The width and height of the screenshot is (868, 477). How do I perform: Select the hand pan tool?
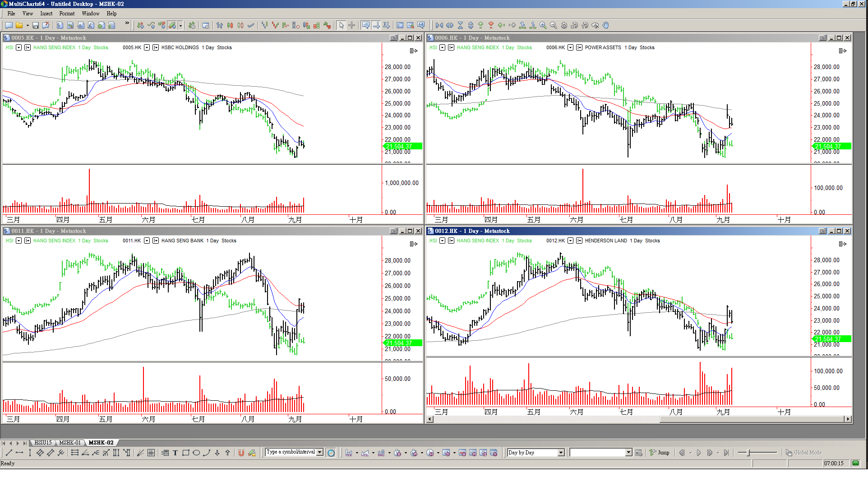coord(605,25)
